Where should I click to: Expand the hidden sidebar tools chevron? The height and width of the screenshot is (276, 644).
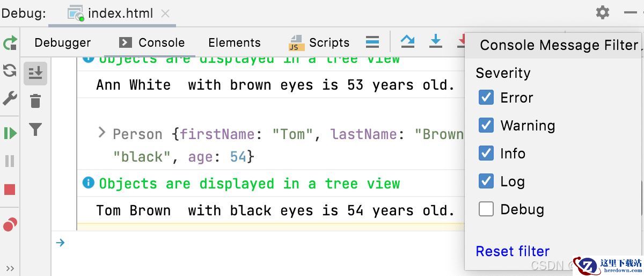pyautogui.click(x=10, y=268)
